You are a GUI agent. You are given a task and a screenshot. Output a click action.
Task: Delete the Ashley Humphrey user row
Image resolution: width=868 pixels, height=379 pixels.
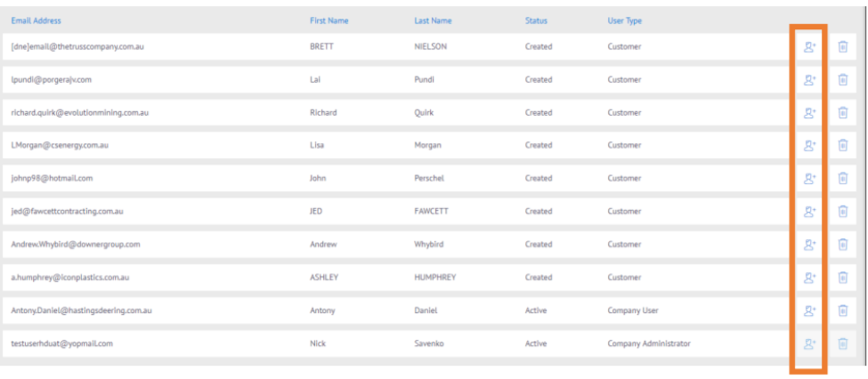pyautogui.click(x=842, y=278)
